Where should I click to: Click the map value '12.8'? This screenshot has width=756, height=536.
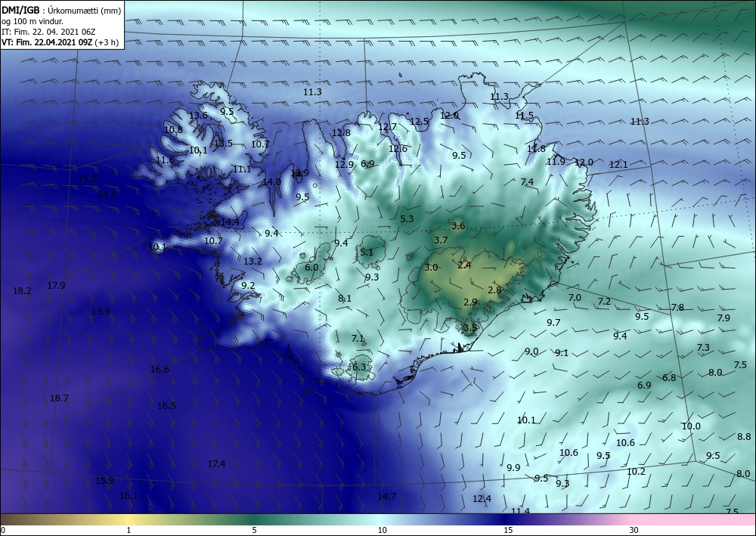[342, 132]
